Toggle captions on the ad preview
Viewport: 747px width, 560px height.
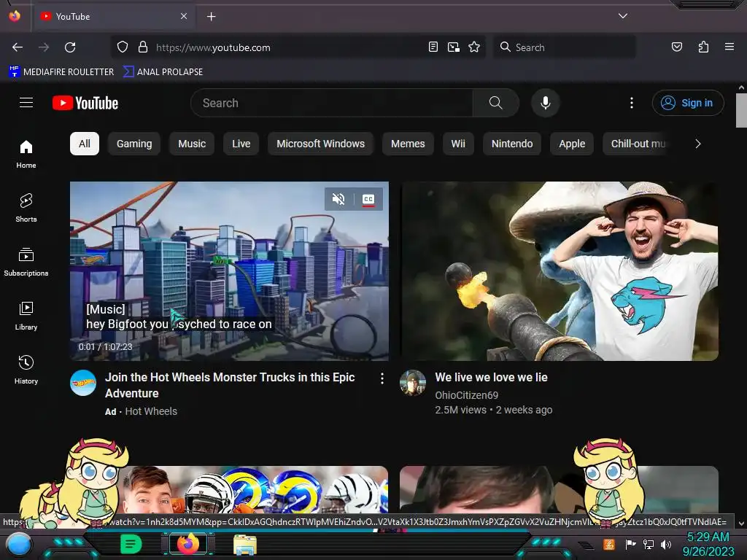(368, 199)
